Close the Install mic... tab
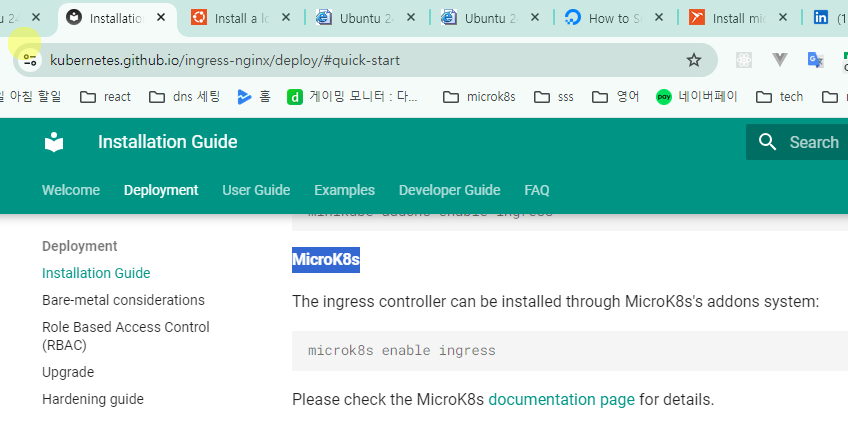Screen dimensions: 848x427 tap(782, 18)
